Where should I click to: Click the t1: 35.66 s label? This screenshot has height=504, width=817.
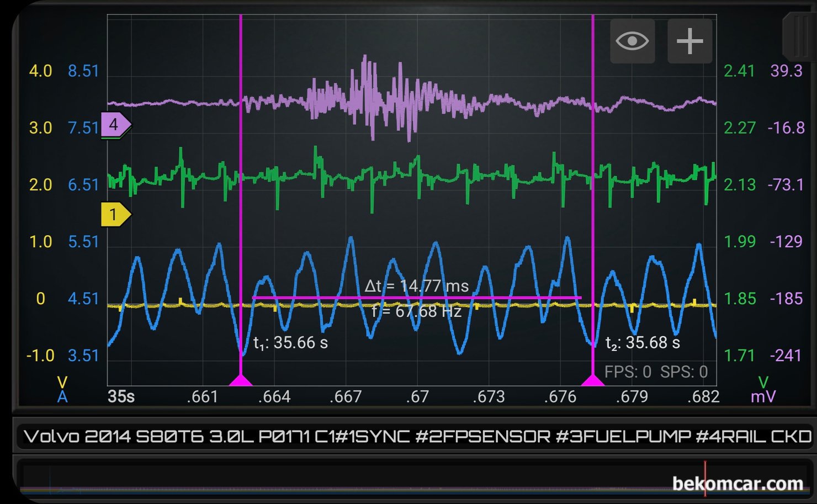(290, 343)
